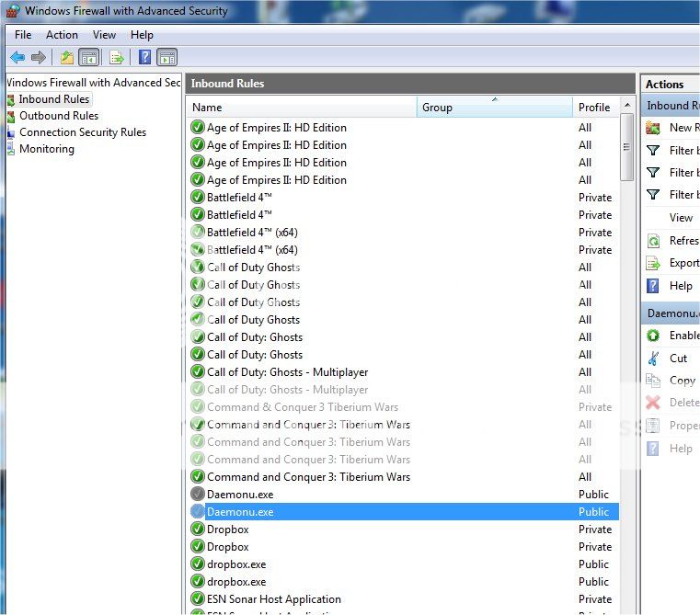Viewport: 700px width, 615px height.
Task: Click the Windows Firewall title bar icon
Action: point(13,11)
